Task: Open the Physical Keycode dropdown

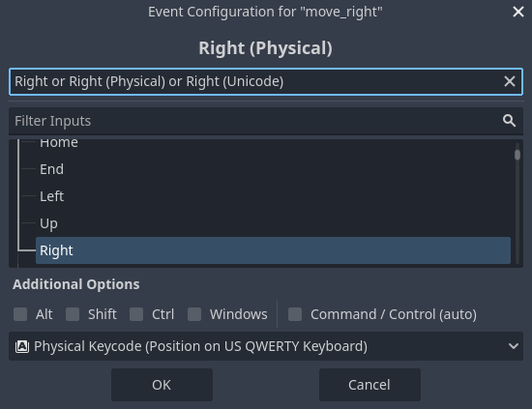Action: [266, 346]
